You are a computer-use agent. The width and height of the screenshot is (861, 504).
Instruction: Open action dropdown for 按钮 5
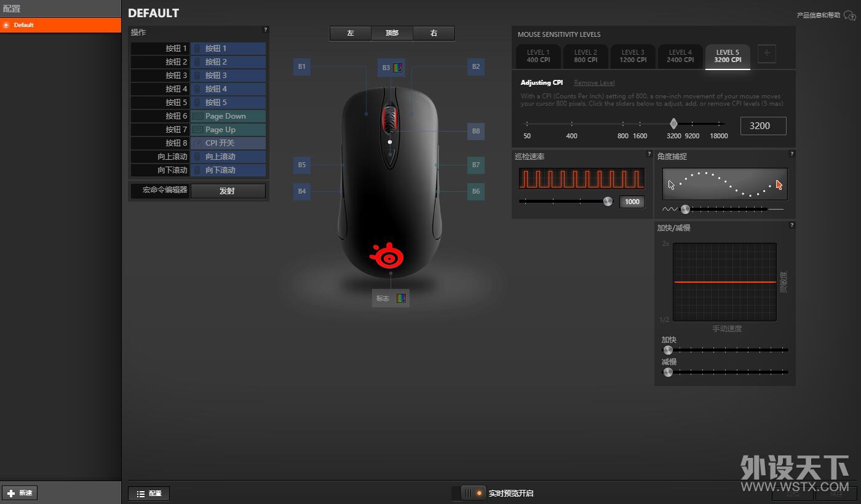[228, 103]
